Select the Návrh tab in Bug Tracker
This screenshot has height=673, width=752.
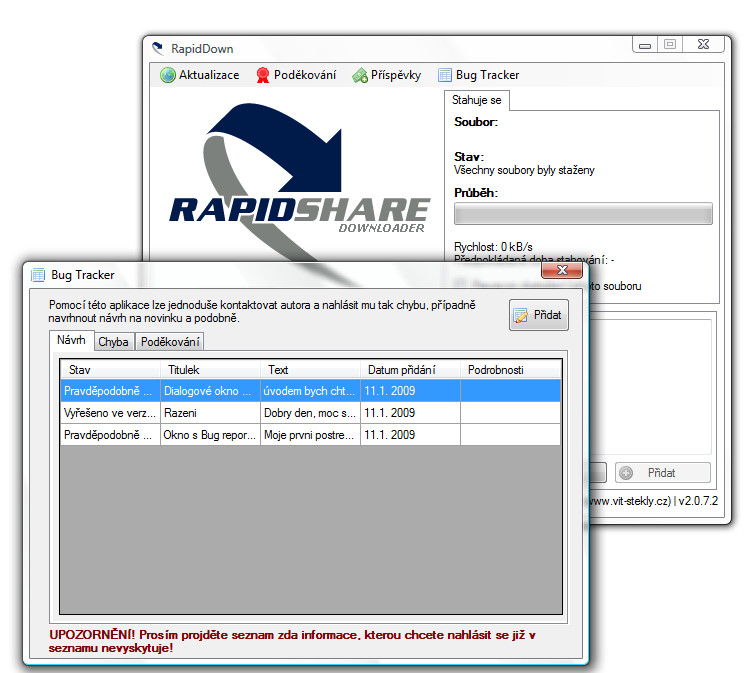tap(71, 341)
